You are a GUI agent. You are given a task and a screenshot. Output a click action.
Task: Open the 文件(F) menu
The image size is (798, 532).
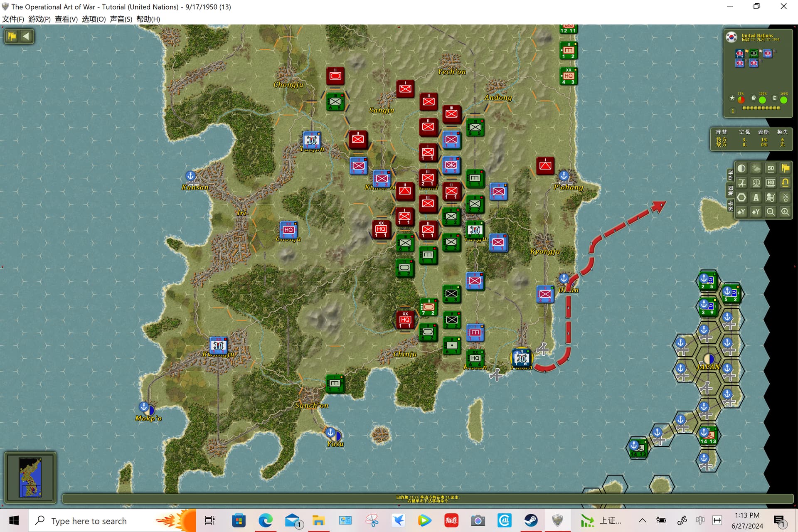[x=13, y=19]
